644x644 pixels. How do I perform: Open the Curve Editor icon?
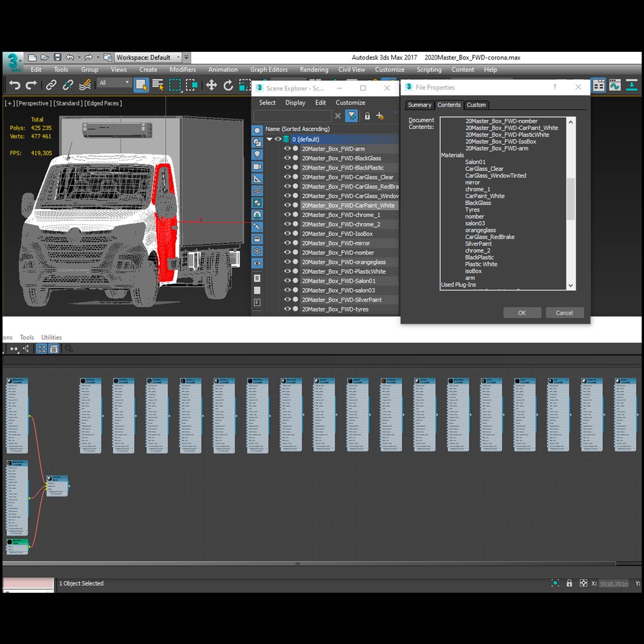pos(615,85)
